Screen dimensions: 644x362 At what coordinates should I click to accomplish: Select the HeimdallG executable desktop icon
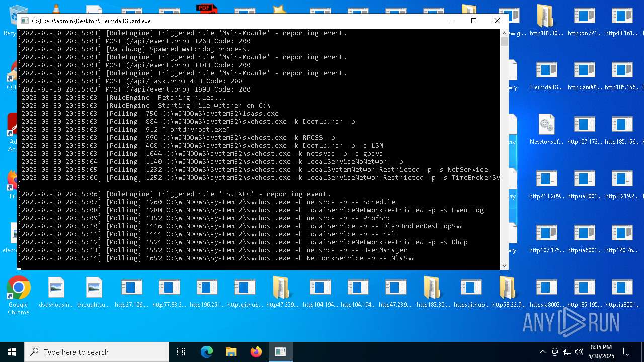pos(546,74)
